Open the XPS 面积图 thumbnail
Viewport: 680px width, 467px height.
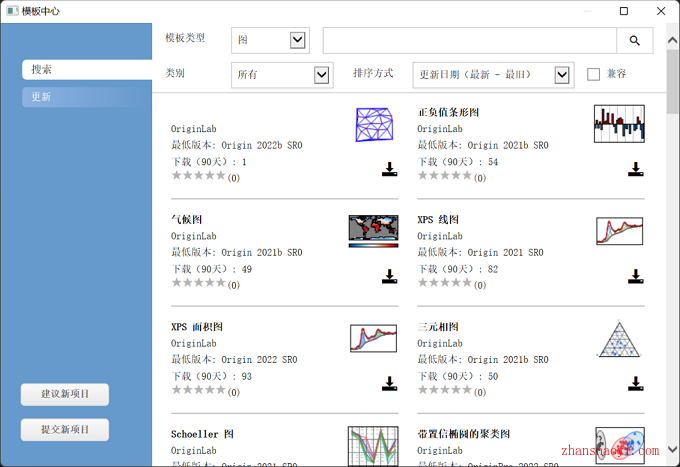click(x=373, y=338)
